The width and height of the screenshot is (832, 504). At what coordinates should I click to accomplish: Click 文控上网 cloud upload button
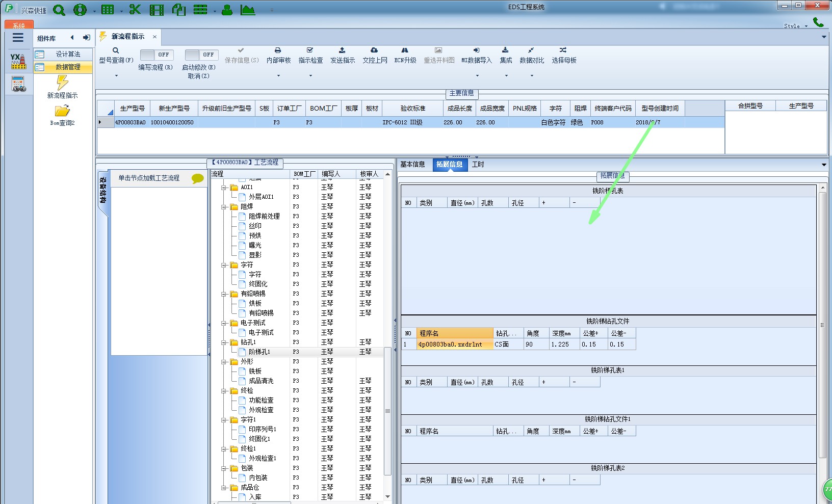tap(375, 55)
